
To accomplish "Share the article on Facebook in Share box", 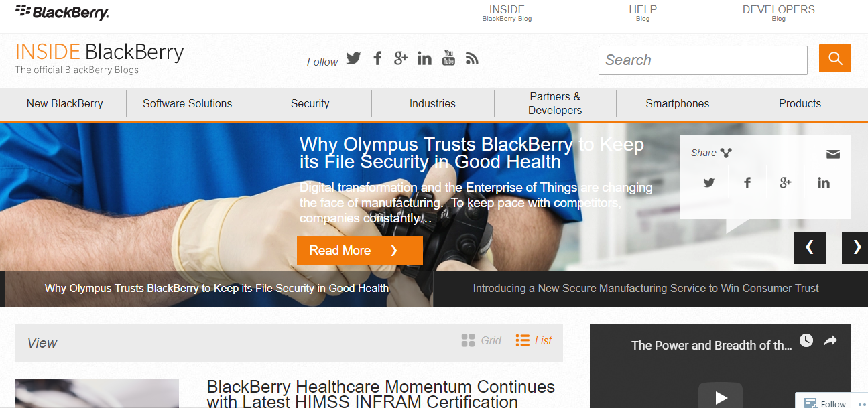I will coord(747,182).
